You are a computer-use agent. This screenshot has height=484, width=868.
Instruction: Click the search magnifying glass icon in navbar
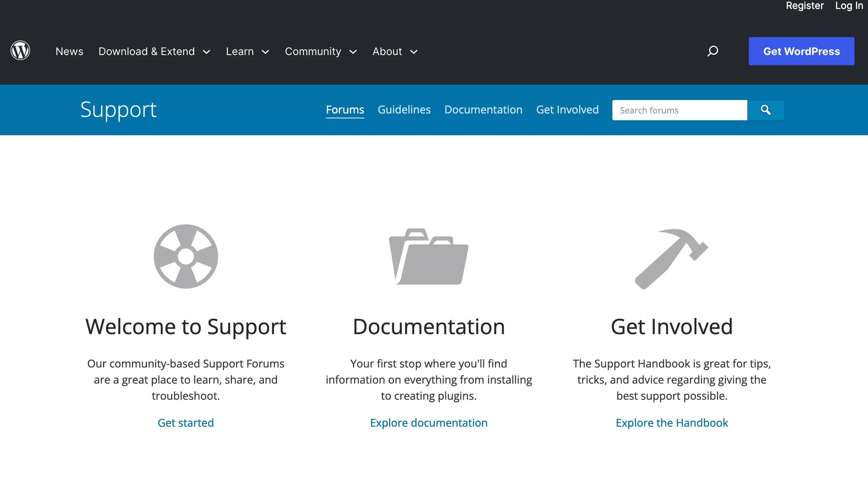[713, 51]
